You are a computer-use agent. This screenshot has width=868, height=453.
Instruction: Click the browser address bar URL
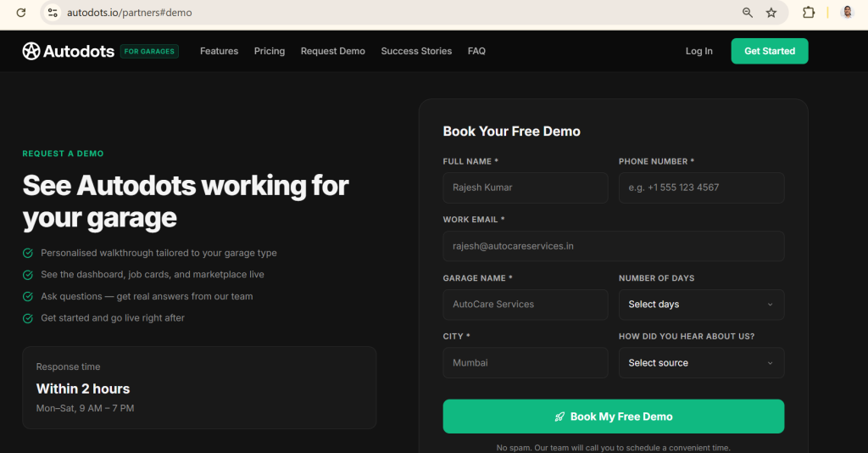tap(130, 12)
